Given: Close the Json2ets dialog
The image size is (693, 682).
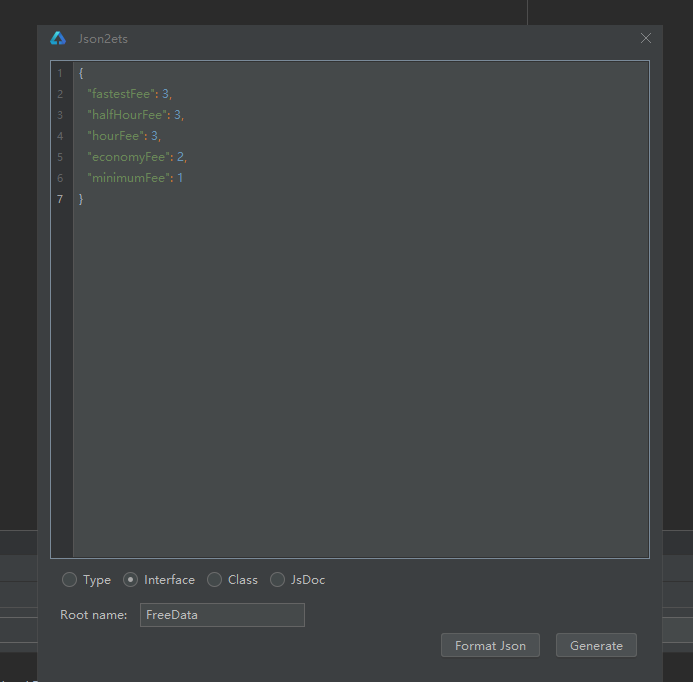Looking at the screenshot, I should pos(646,38).
